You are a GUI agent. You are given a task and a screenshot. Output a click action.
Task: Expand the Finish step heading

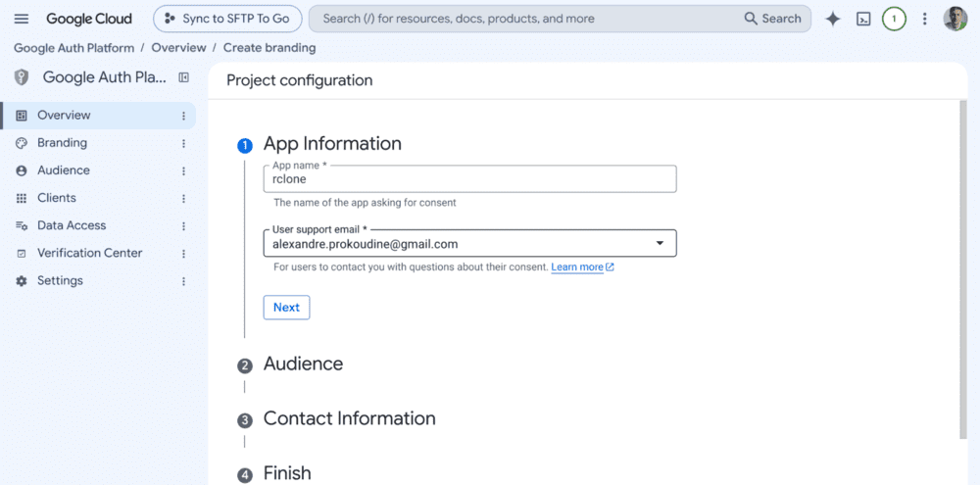(x=287, y=473)
